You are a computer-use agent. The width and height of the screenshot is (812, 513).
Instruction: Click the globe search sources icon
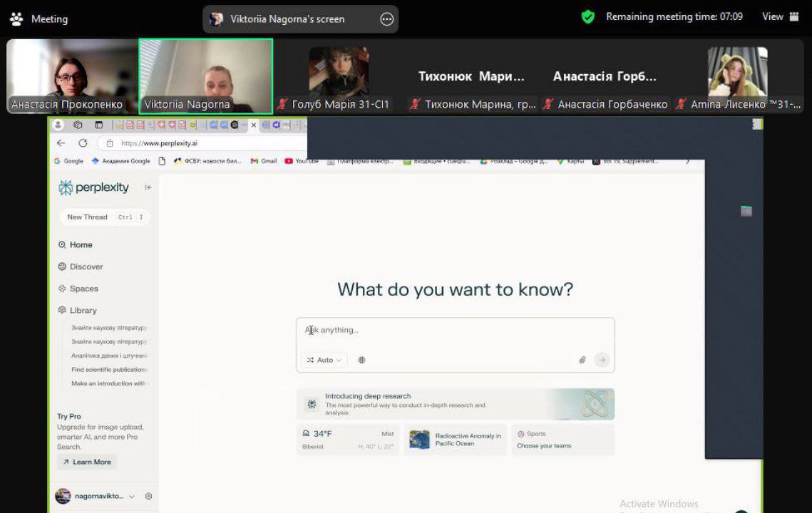click(x=361, y=360)
